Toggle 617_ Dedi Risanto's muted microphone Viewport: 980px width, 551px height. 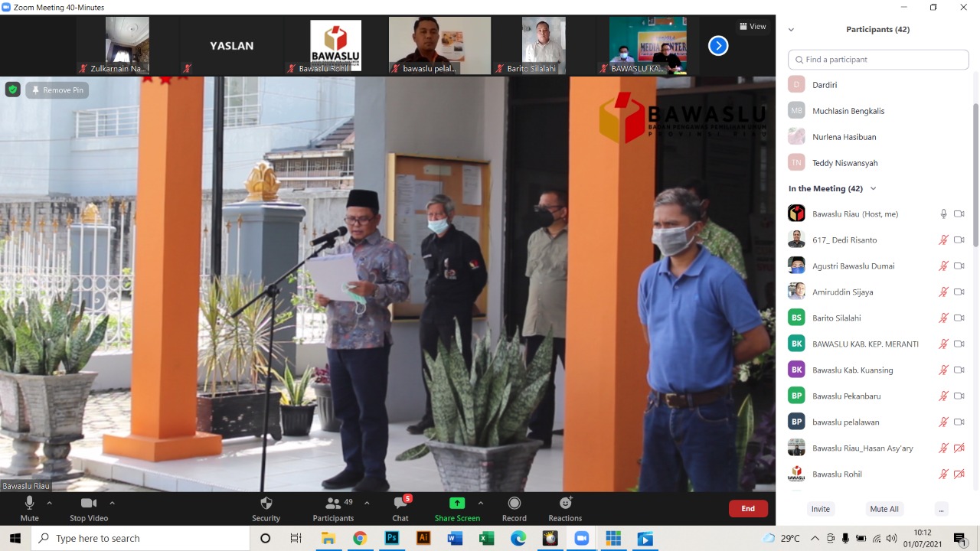click(943, 240)
